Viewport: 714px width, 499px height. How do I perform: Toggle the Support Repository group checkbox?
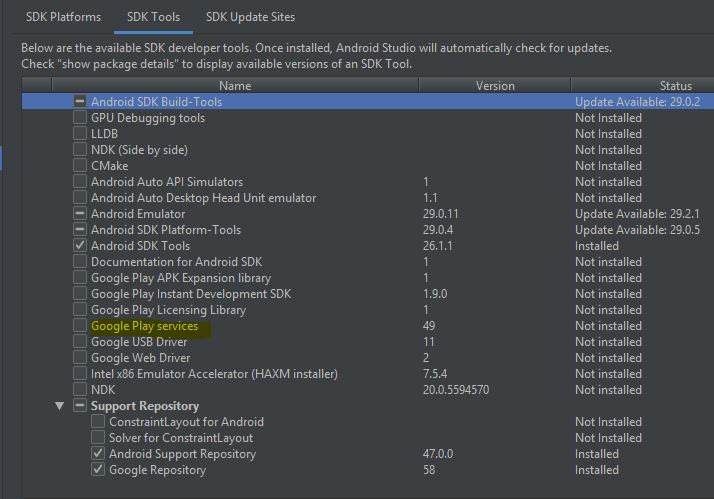(80, 406)
